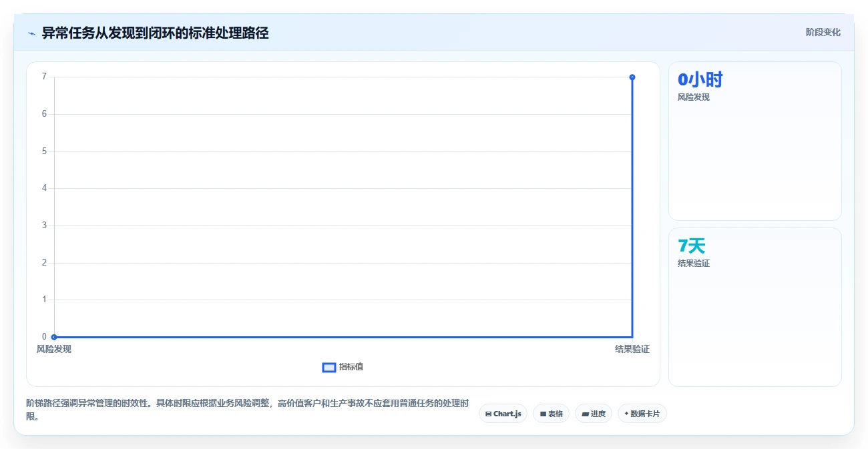Click the icon inside the Chart.js tag
The height and width of the screenshot is (449, 868).
(489, 414)
